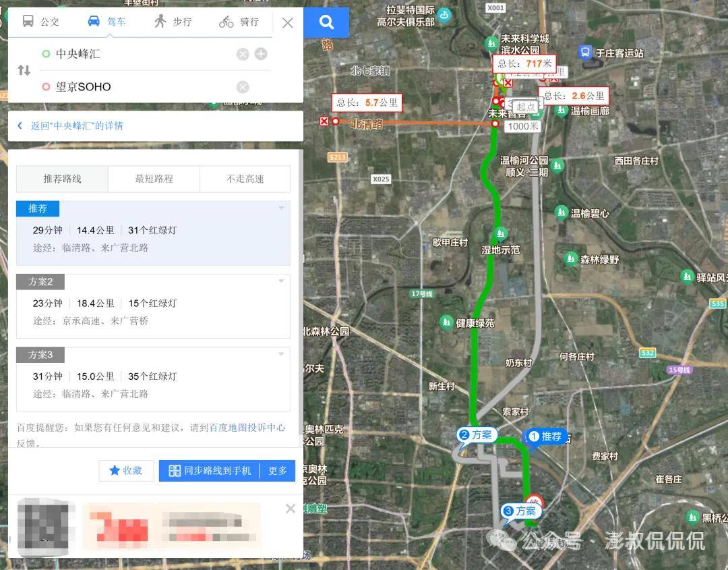Switch to 步行 walking tab
728x570 pixels.
173,22
